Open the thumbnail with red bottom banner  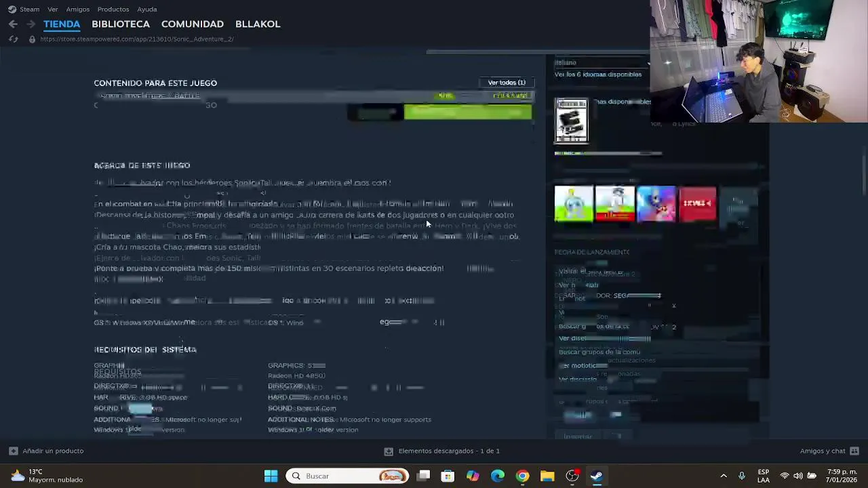[x=615, y=204]
